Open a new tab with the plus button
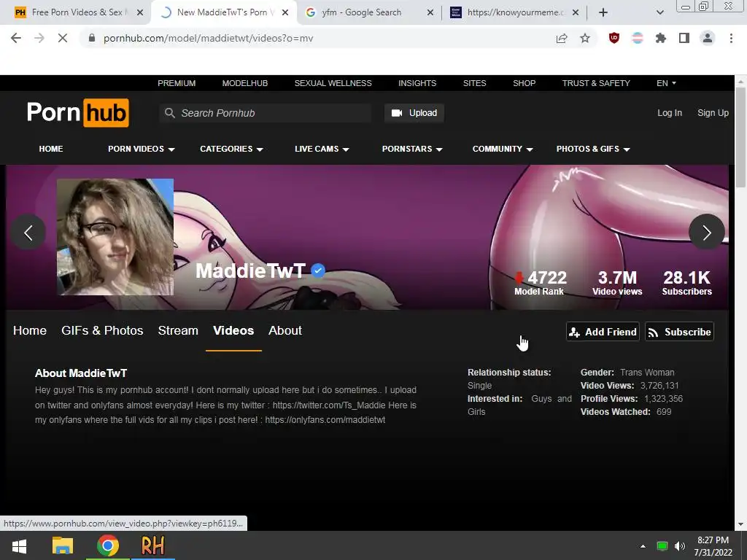This screenshot has height=560, width=747. tap(603, 12)
